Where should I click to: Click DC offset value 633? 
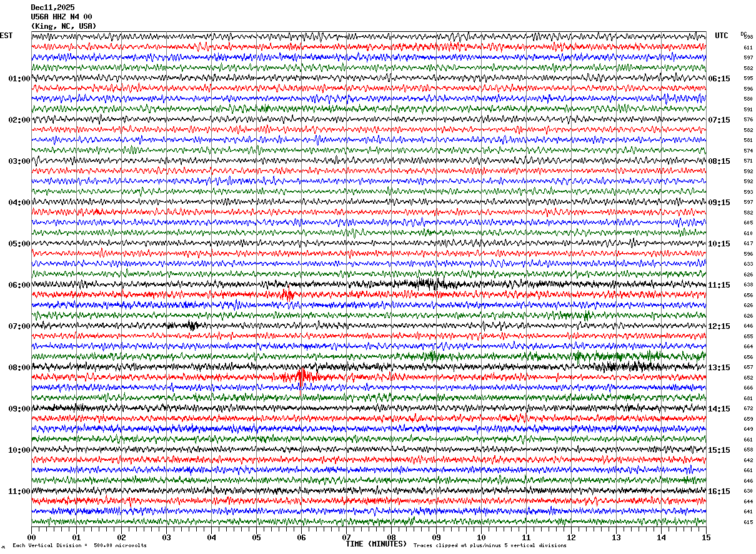pyautogui.click(x=748, y=264)
